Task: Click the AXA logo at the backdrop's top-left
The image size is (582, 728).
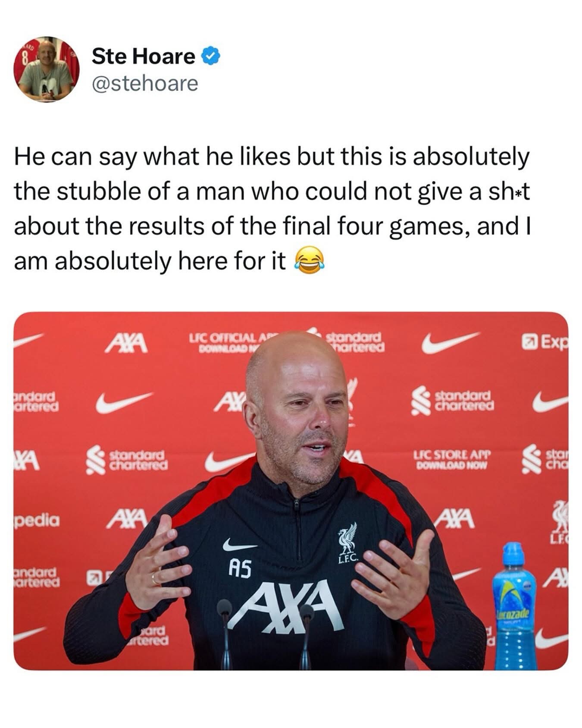Action: tap(127, 343)
